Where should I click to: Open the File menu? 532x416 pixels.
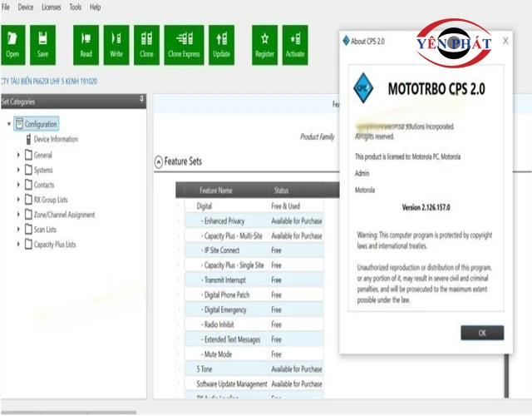pos(6,7)
